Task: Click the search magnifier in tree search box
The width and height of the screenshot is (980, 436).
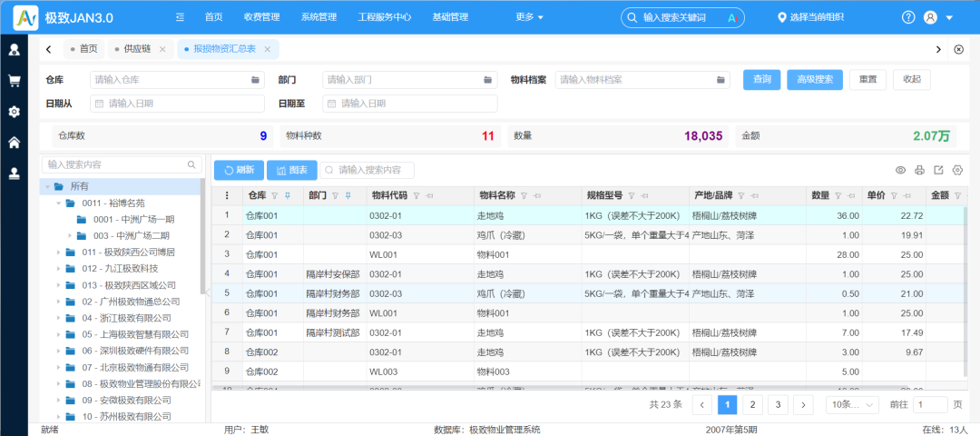Action: tap(191, 164)
